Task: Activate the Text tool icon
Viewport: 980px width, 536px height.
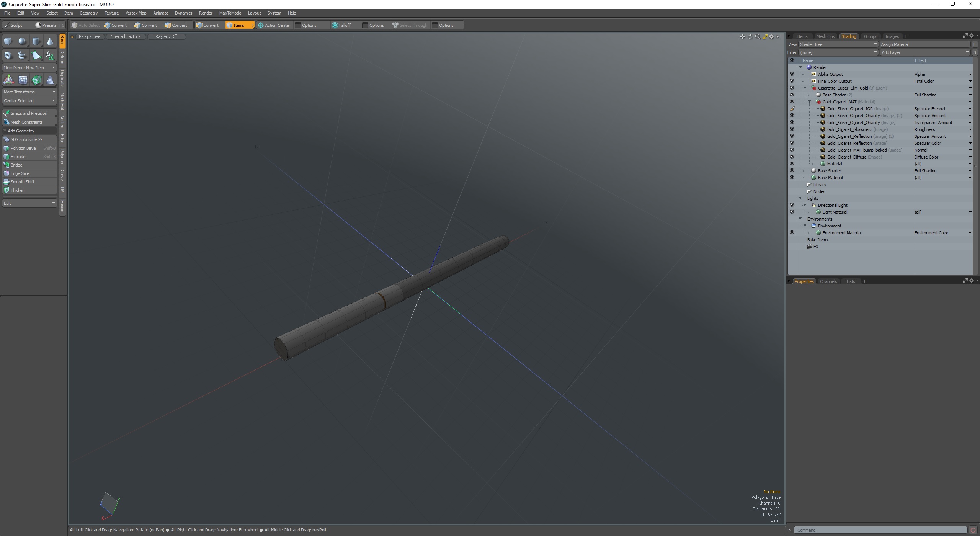Action: 50,56
